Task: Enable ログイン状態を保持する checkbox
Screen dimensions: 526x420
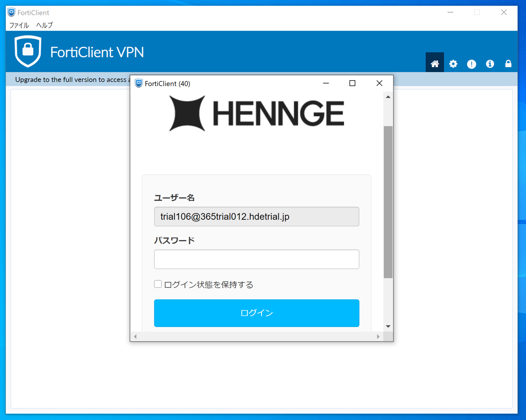Action: (x=158, y=284)
